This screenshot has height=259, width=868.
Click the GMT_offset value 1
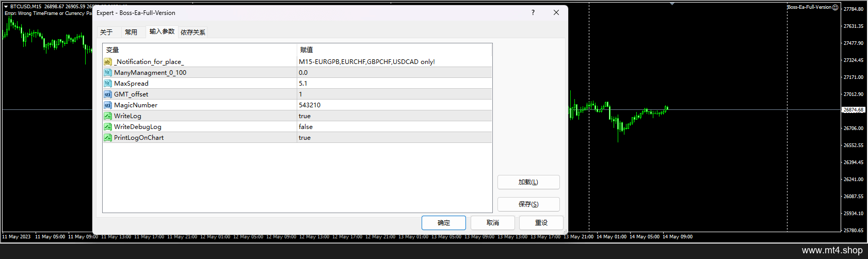(x=300, y=94)
